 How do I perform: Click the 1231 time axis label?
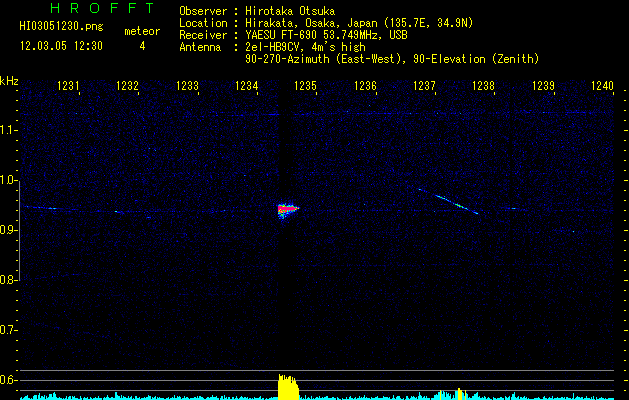click(68, 86)
